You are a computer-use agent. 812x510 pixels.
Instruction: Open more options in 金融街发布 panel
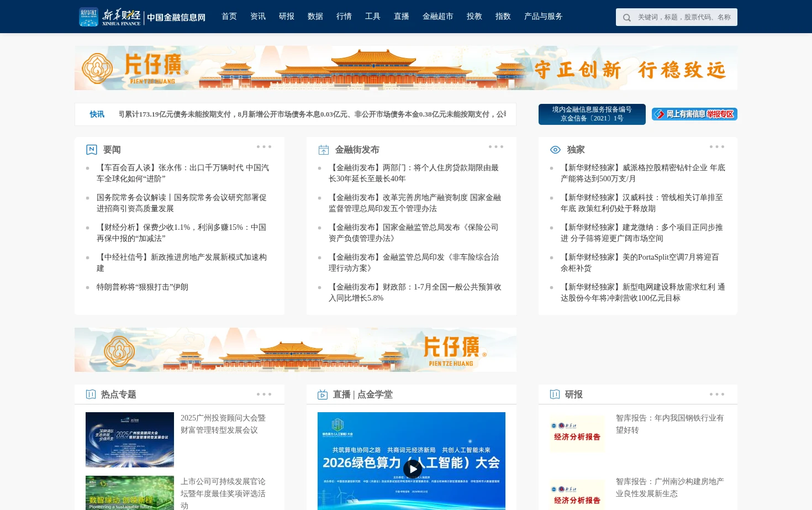coord(496,147)
